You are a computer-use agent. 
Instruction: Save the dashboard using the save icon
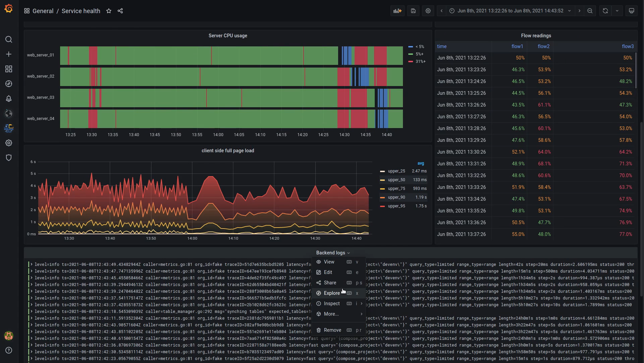point(413,11)
